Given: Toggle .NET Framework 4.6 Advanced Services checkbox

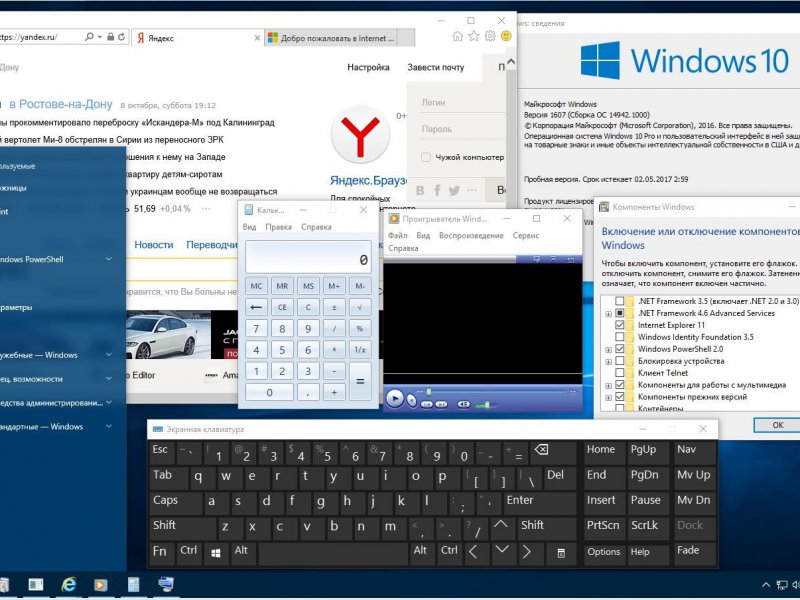Looking at the screenshot, I should click(x=619, y=313).
